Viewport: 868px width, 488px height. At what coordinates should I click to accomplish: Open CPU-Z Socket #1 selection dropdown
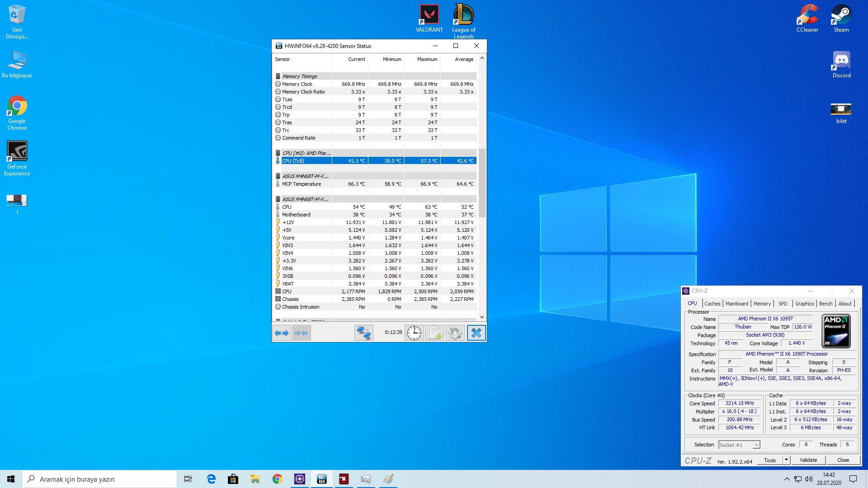coord(739,445)
